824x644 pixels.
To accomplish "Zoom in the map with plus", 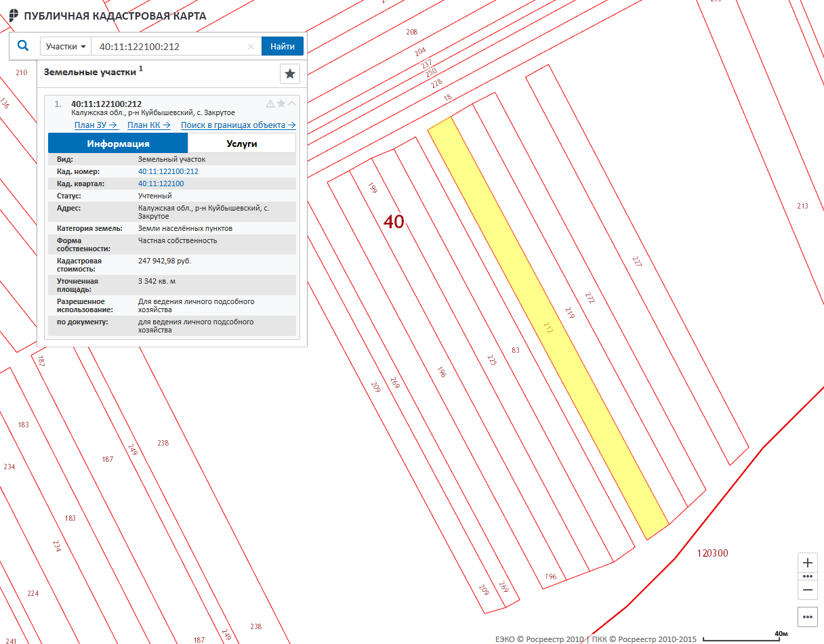I will [807, 563].
